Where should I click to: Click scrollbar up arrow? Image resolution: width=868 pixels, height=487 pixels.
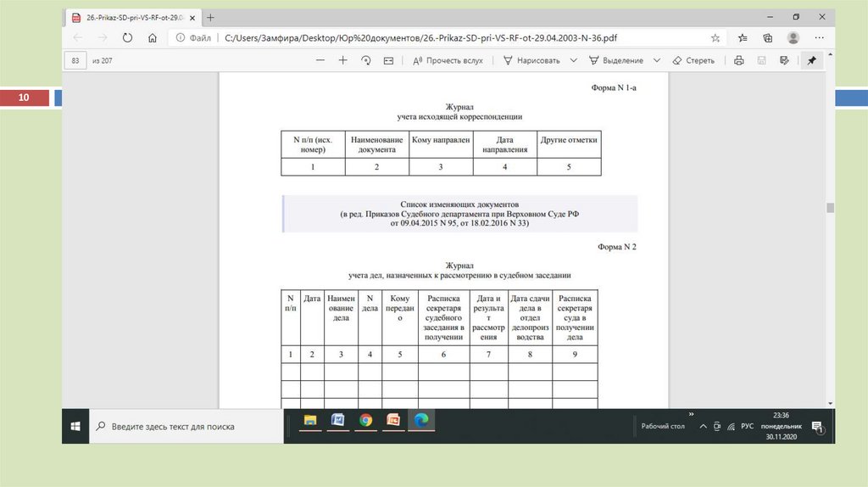(830, 55)
